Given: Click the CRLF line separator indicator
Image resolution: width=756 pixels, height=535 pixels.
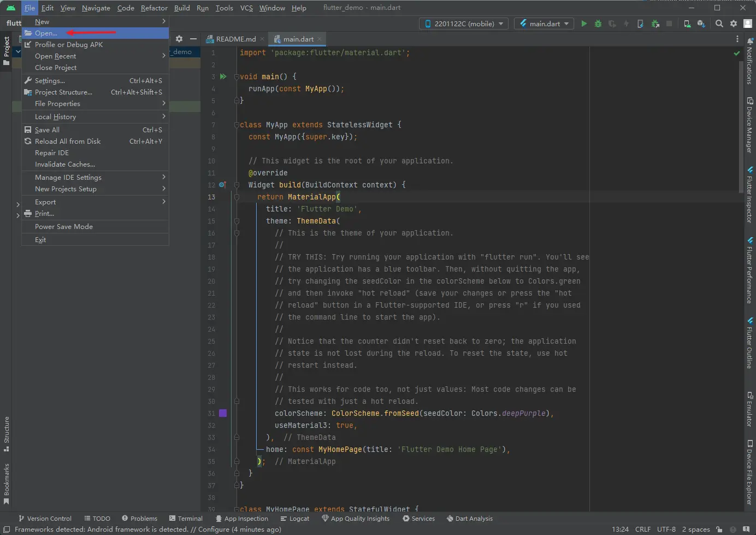Looking at the screenshot, I should [642, 529].
